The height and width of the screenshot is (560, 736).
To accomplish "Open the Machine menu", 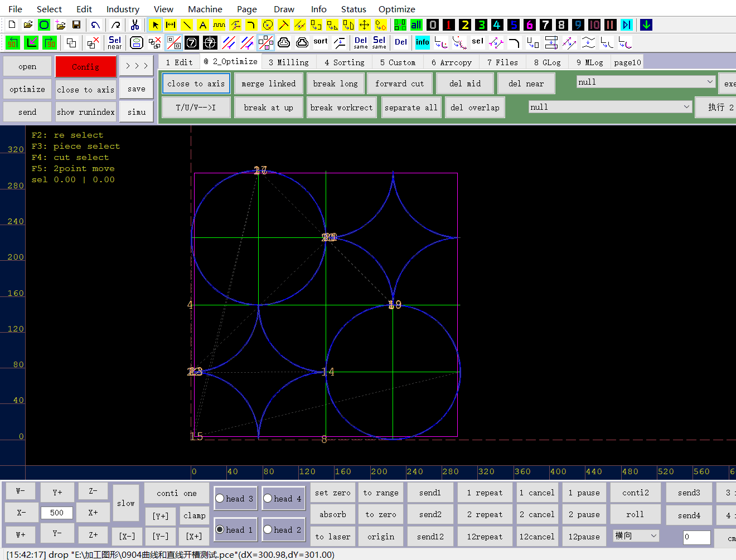I will pyautogui.click(x=205, y=9).
